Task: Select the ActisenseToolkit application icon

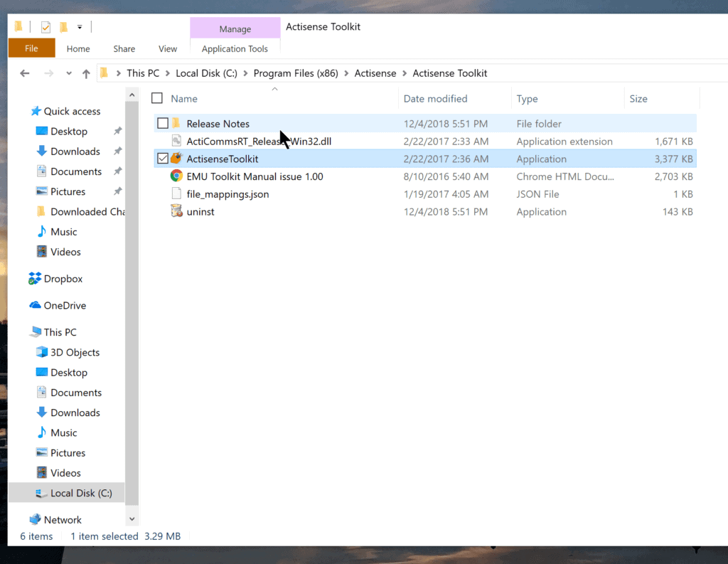Action: [x=176, y=159]
